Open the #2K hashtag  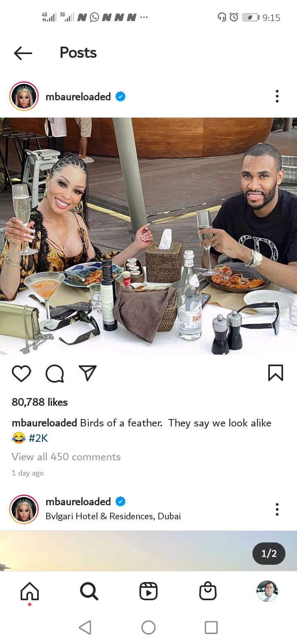(38, 438)
